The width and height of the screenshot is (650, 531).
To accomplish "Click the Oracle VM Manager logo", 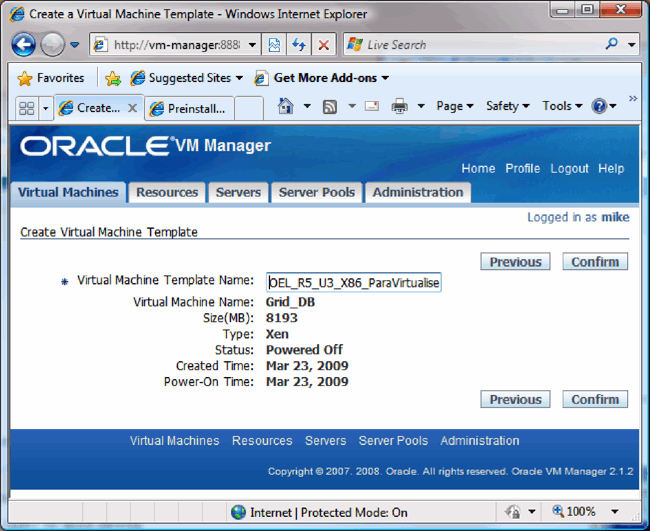I will pyautogui.click(x=145, y=145).
